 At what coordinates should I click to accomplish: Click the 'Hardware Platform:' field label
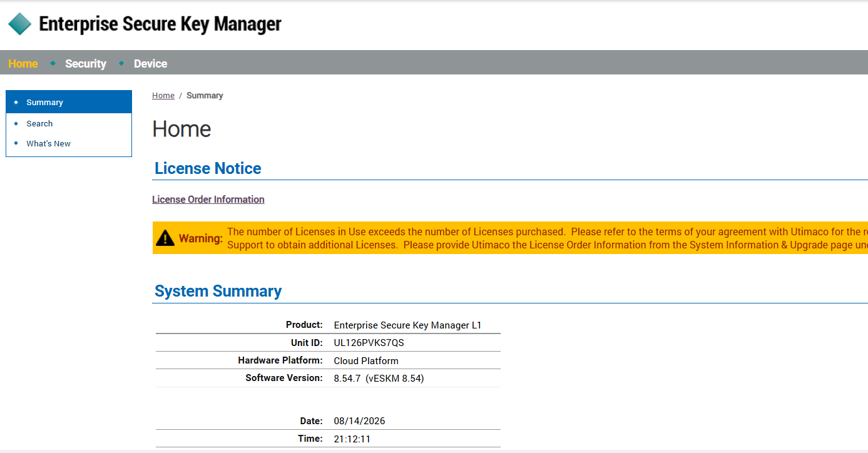pos(280,360)
